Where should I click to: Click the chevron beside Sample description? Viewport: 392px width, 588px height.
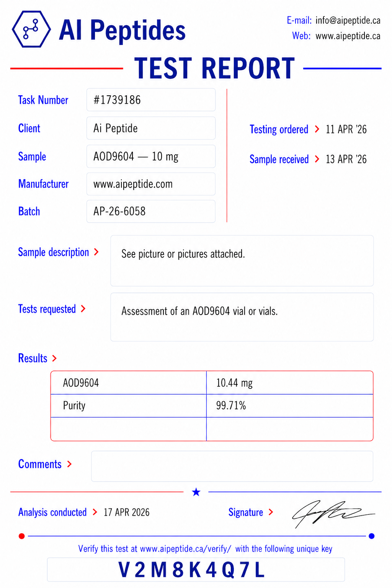96,252
